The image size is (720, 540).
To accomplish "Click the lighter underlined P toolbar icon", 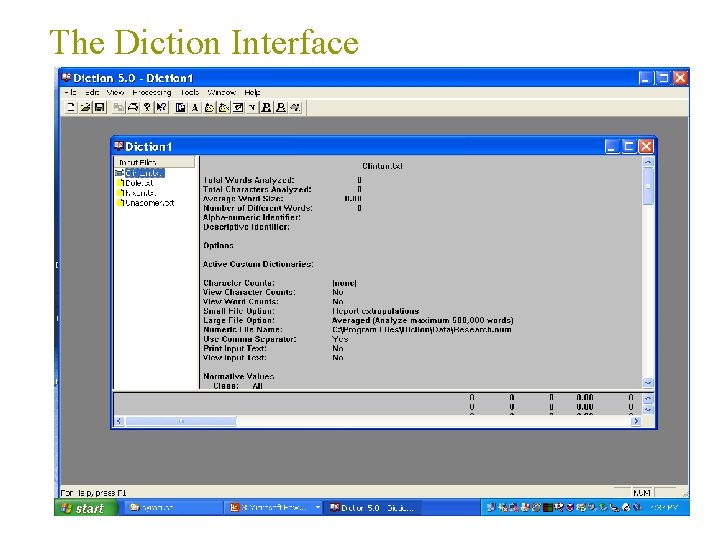I will [281, 107].
